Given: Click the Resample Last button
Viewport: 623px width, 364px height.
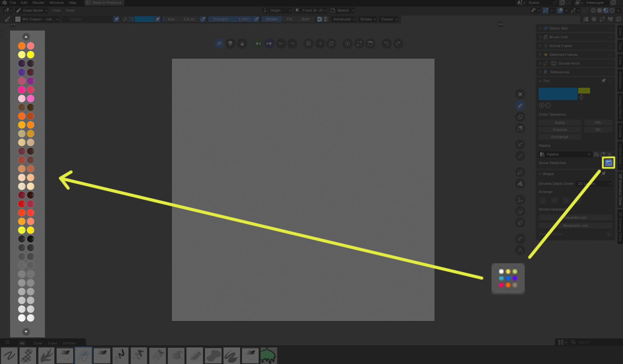Looking at the screenshot, I should [x=575, y=226].
